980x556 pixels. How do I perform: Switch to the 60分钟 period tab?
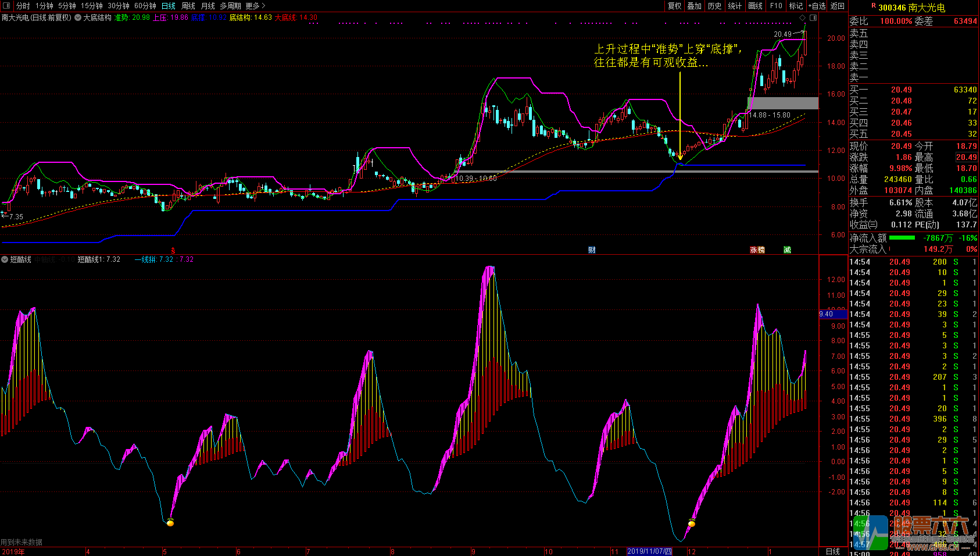pyautogui.click(x=145, y=6)
